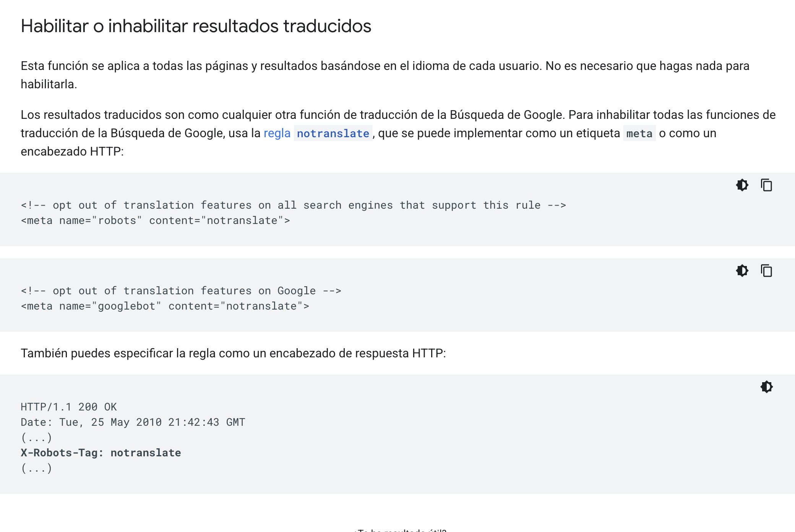Click the "HTTP/1.1 200 OK" line
This screenshot has width=795, height=532.
pos(69,407)
